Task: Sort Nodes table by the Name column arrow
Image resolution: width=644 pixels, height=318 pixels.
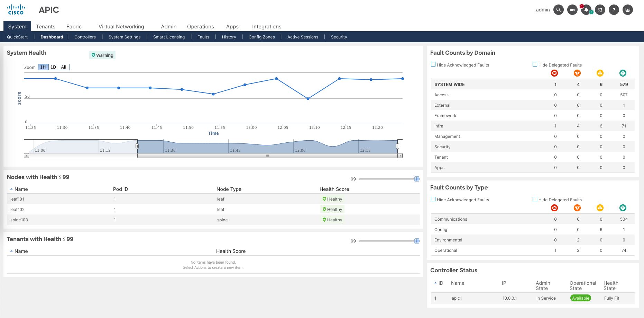Action: tap(11, 189)
